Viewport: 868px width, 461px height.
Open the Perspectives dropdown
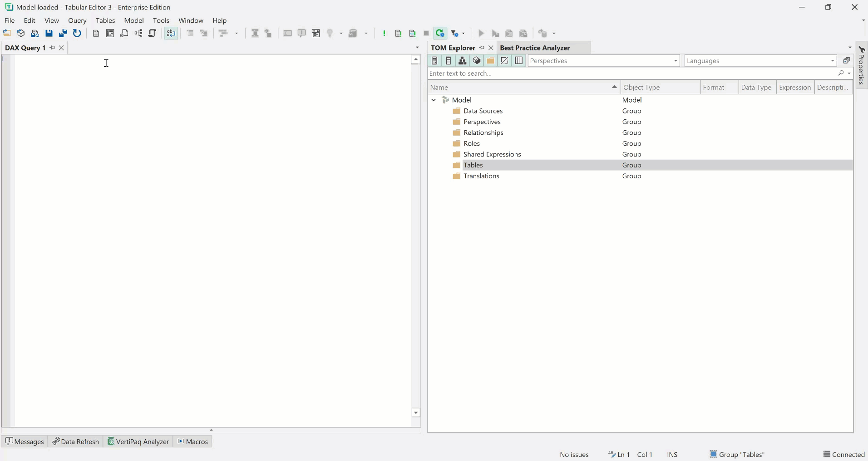[x=675, y=60]
